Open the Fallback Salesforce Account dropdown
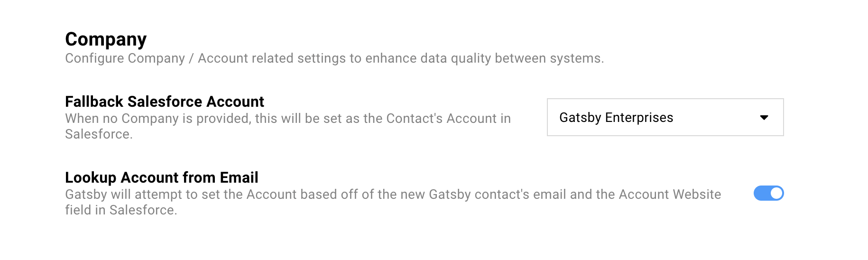The width and height of the screenshot is (868, 260). click(x=665, y=117)
